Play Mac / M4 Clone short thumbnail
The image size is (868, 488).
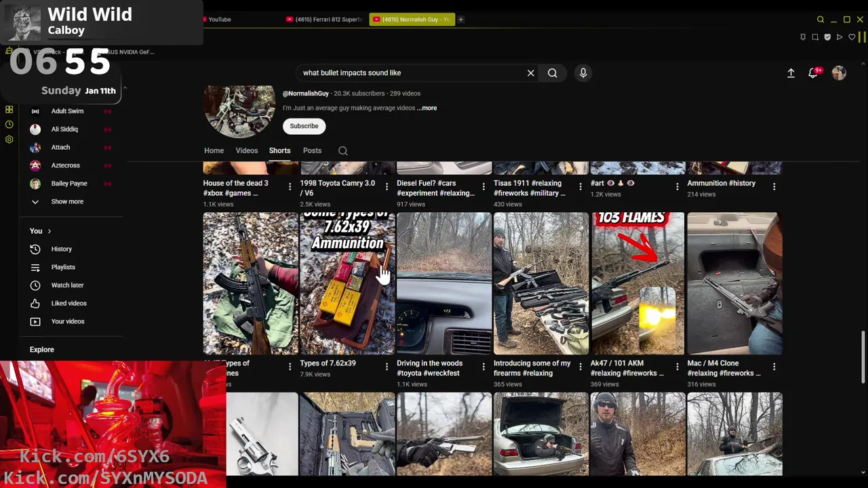(x=734, y=283)
